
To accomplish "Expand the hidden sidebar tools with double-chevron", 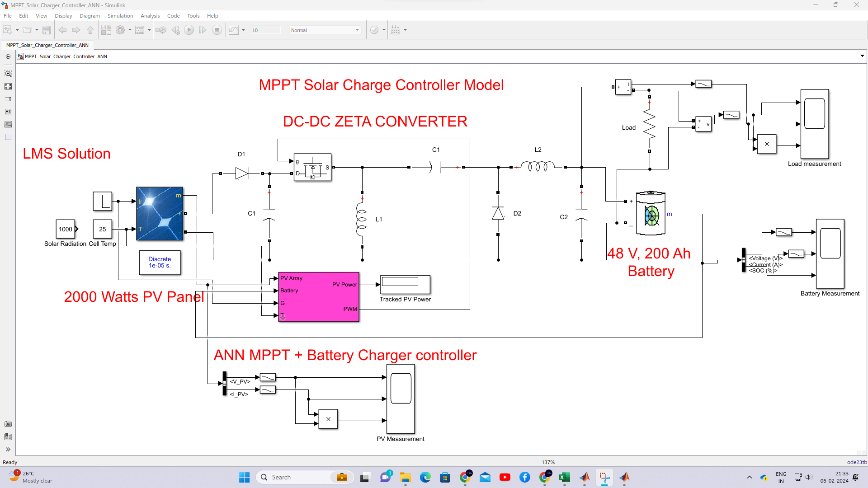I will click(x=8, y=449).
